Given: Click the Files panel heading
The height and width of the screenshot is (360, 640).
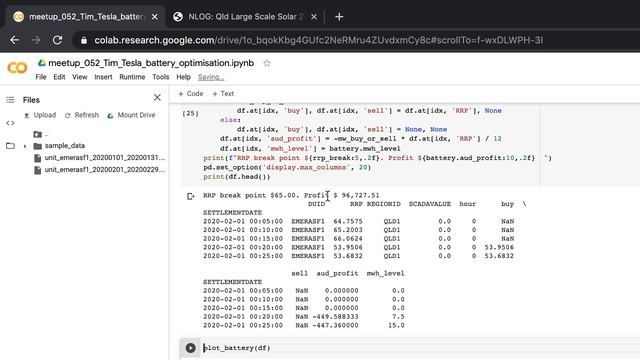Looking at the screenshot, I should (x=31, y=100).
